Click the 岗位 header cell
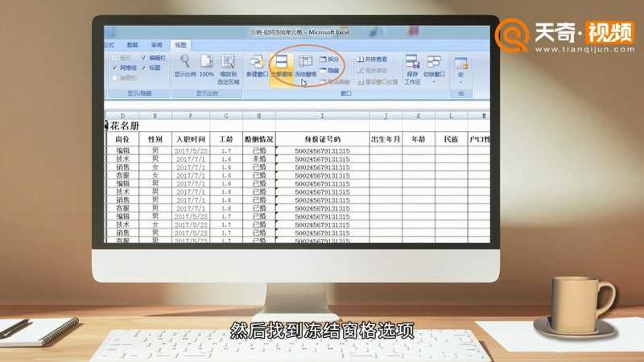 click(x=122, y=139)
